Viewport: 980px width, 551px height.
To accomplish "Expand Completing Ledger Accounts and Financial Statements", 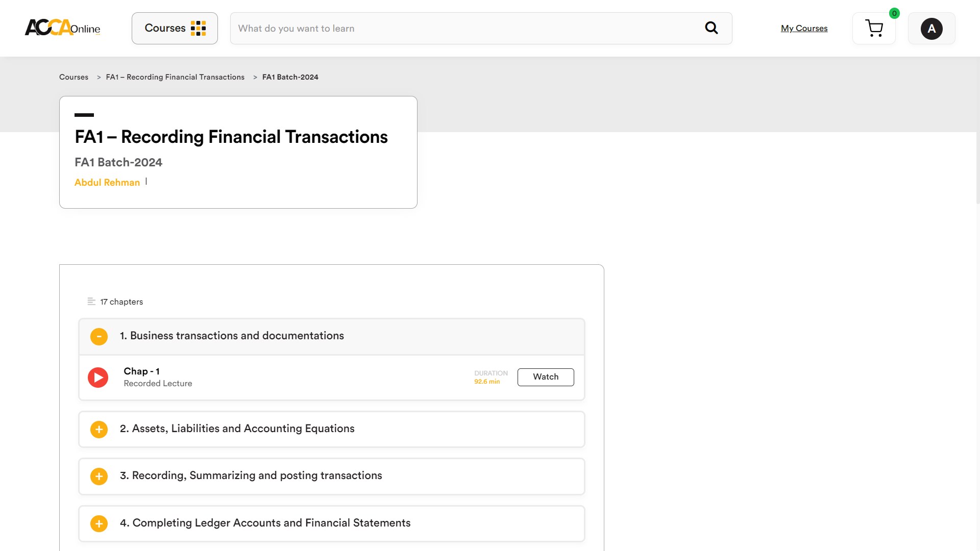I will [99, 523].
